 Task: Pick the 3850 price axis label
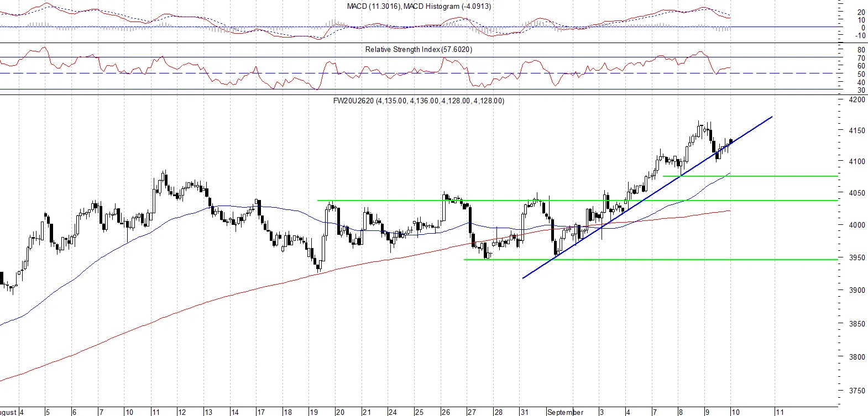857,324
